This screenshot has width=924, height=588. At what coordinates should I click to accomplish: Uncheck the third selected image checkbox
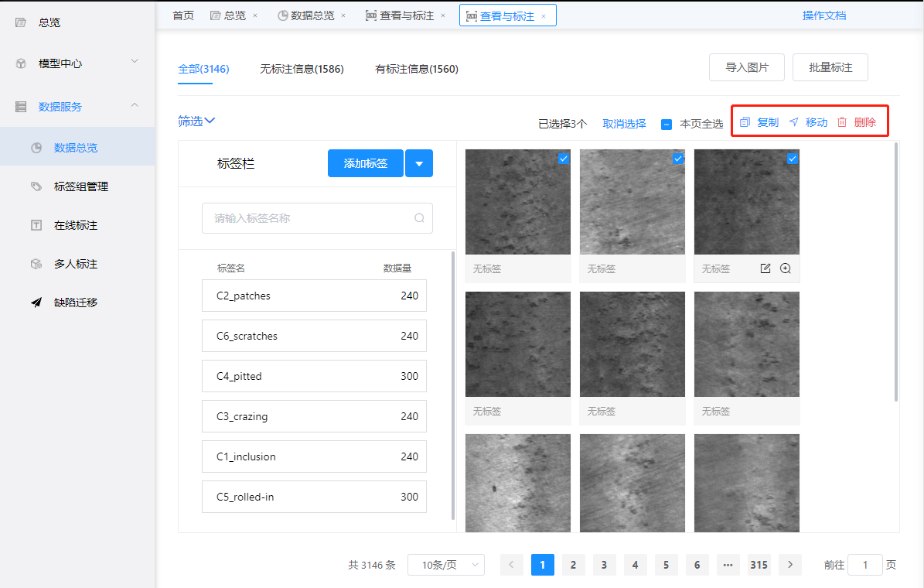(x=793, y=158)
